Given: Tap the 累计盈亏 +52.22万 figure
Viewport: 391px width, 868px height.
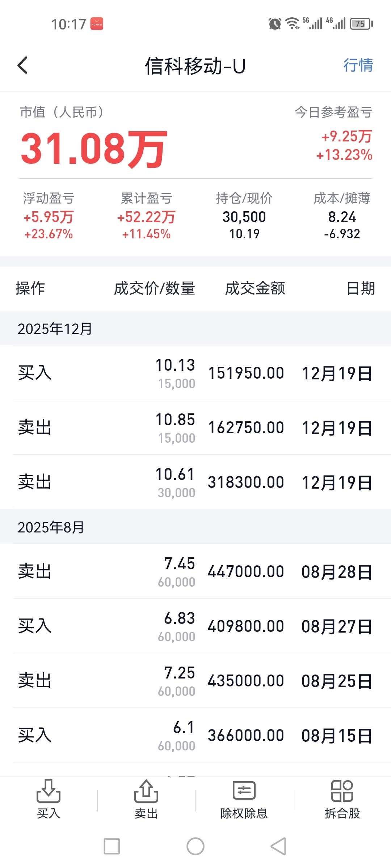Looking at the screenshot, I should (146, 217).
